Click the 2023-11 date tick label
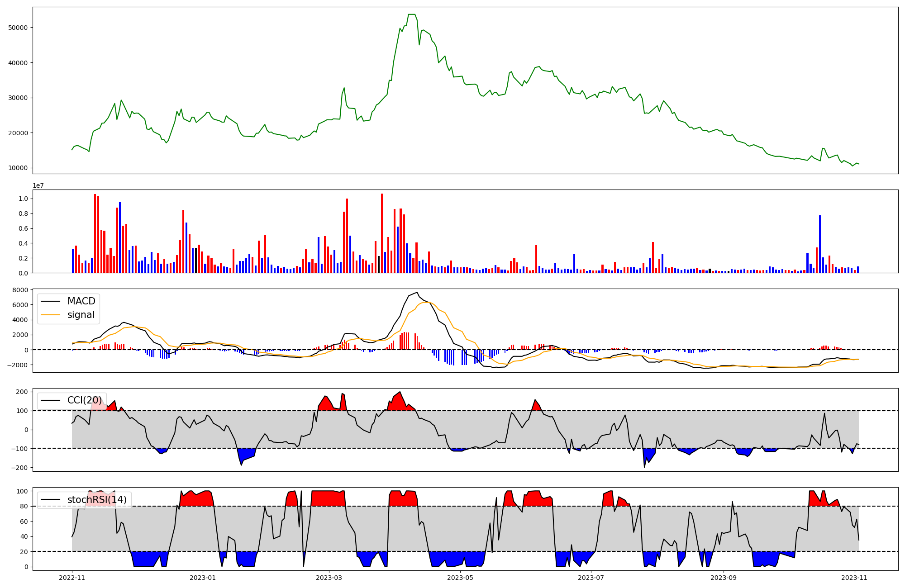The height and width of the screenshot is (588, 905). pos(855,578)
